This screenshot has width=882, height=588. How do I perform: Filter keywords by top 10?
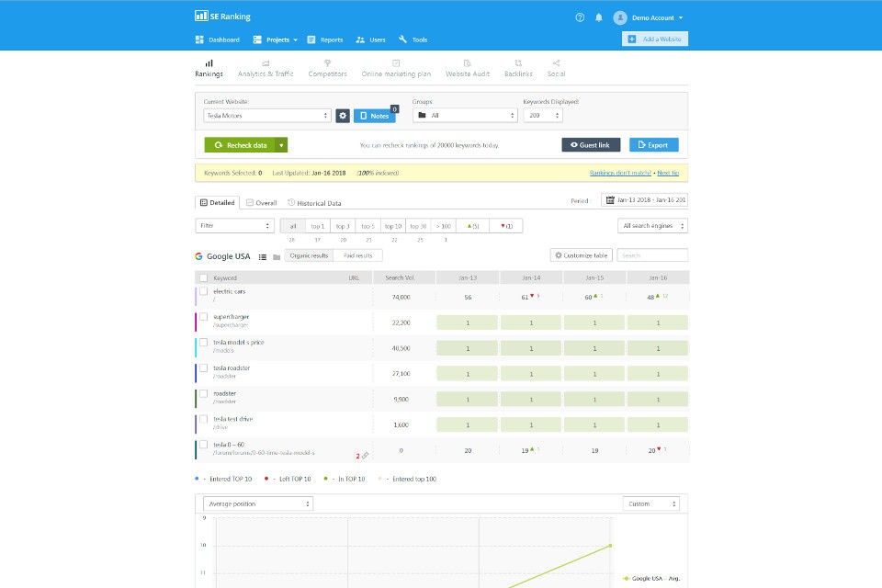pos(393,226)
